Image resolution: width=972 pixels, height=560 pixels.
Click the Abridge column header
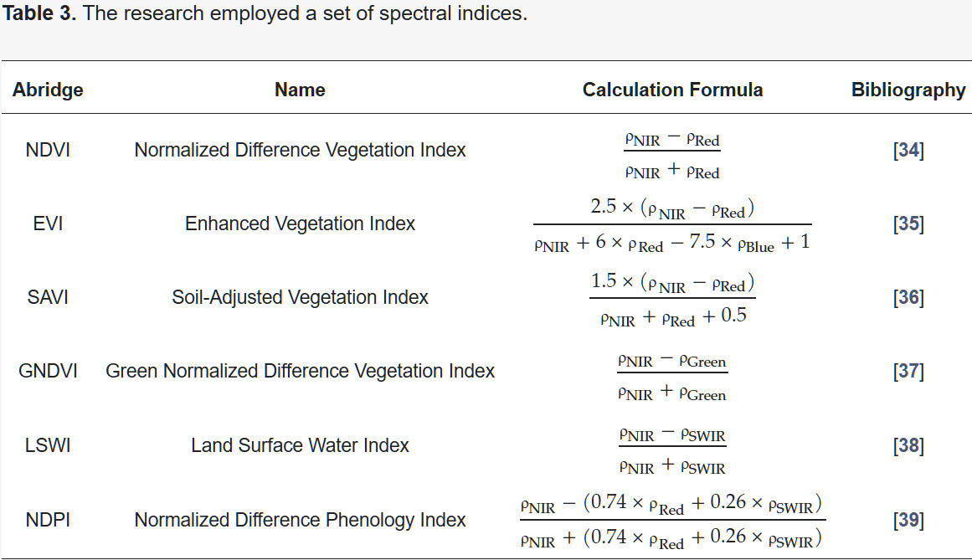(x=48, y=90)
